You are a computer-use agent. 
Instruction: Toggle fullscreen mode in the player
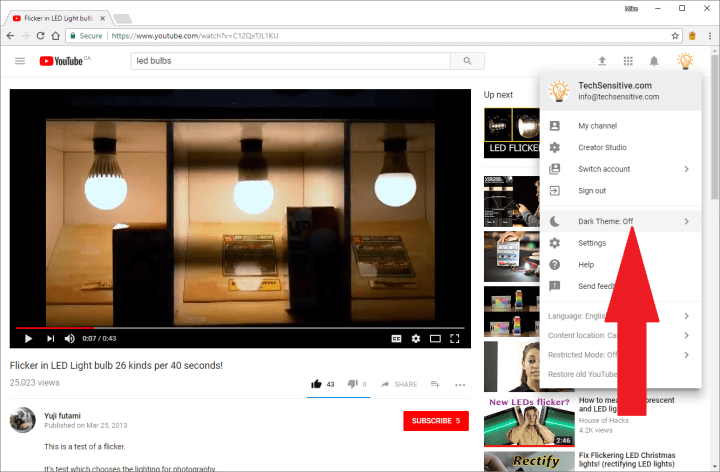point(456,338)
